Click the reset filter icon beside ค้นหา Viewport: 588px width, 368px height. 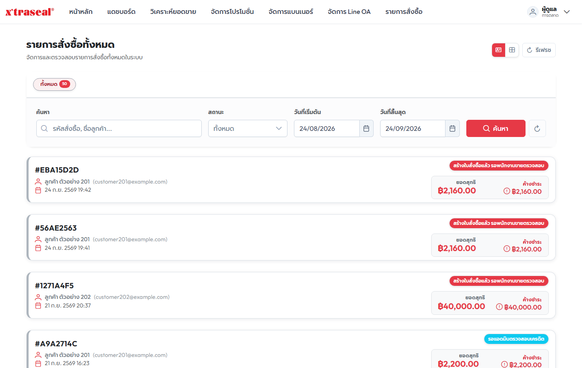tap(537, 128)
